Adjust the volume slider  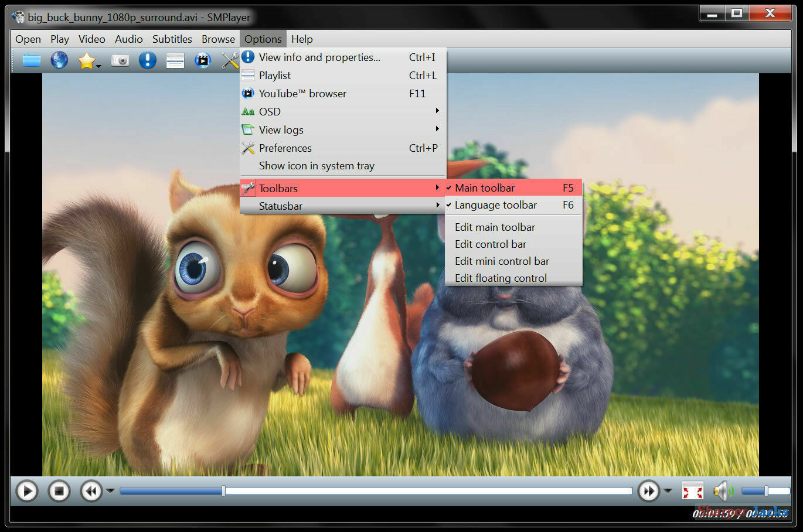click(765, 491)
